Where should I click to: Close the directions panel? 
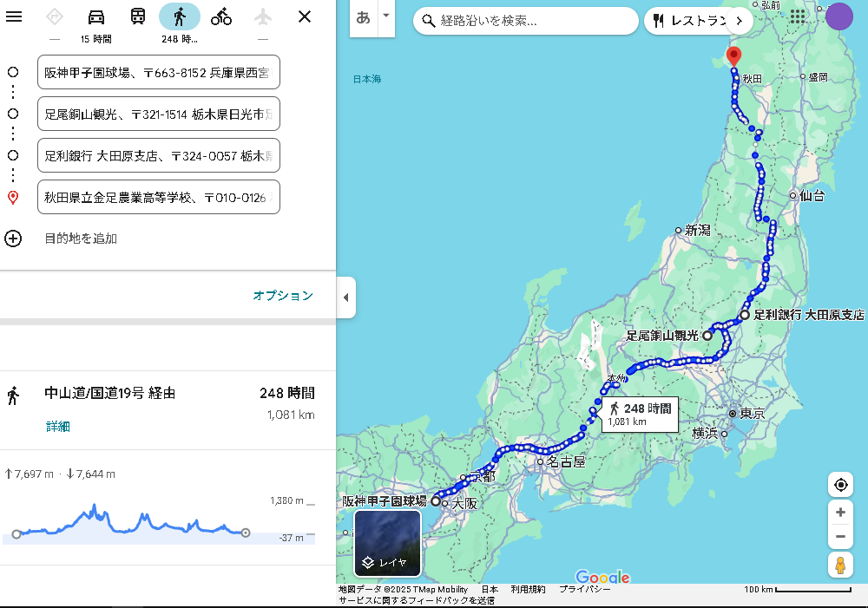pos(305,16)
